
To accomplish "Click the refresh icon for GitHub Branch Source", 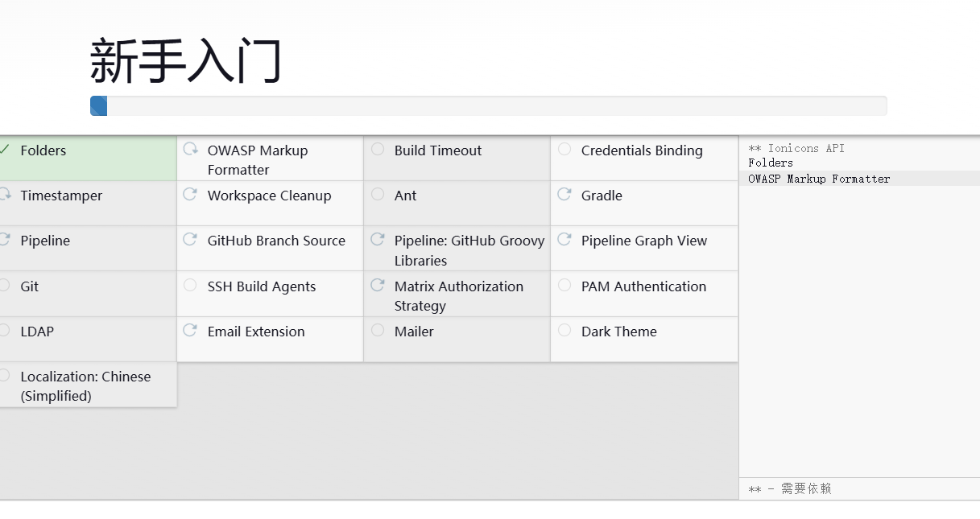I will [x=191, y=239].
